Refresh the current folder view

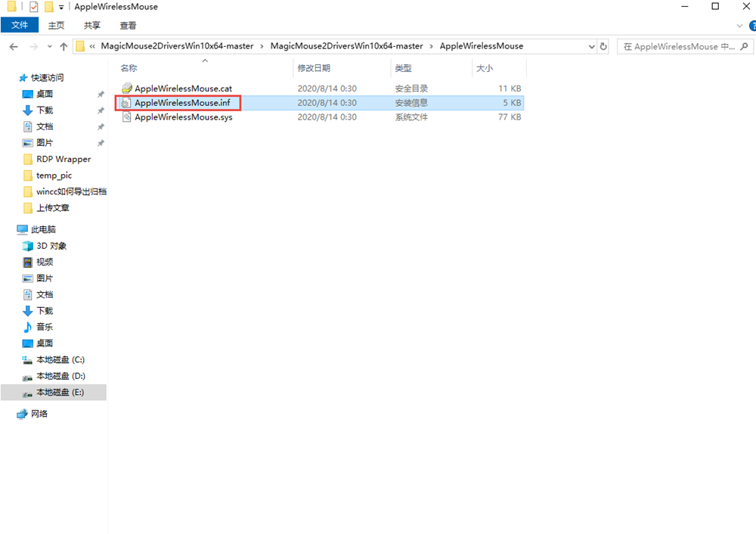coord(603,46)
